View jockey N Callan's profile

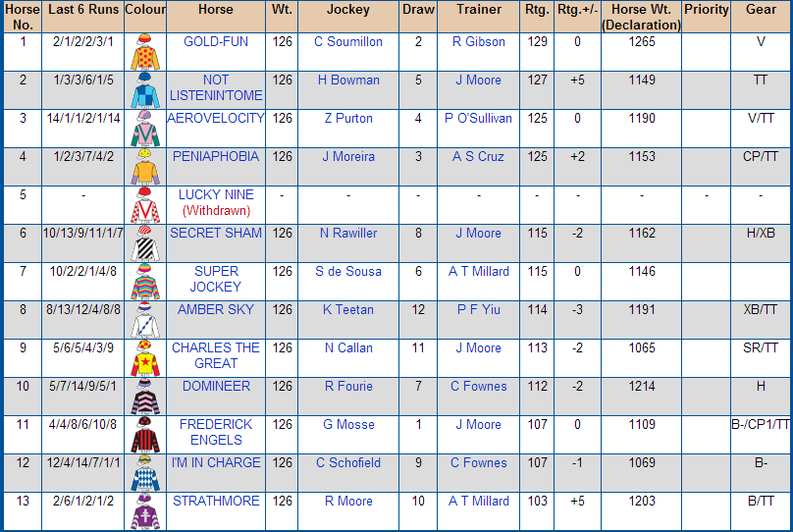point(348,347)
